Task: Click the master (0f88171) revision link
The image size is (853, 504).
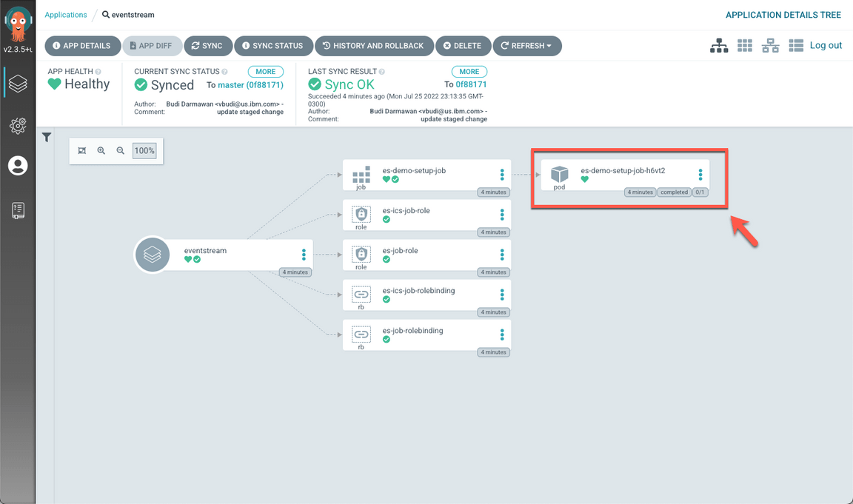Action: 250,85
